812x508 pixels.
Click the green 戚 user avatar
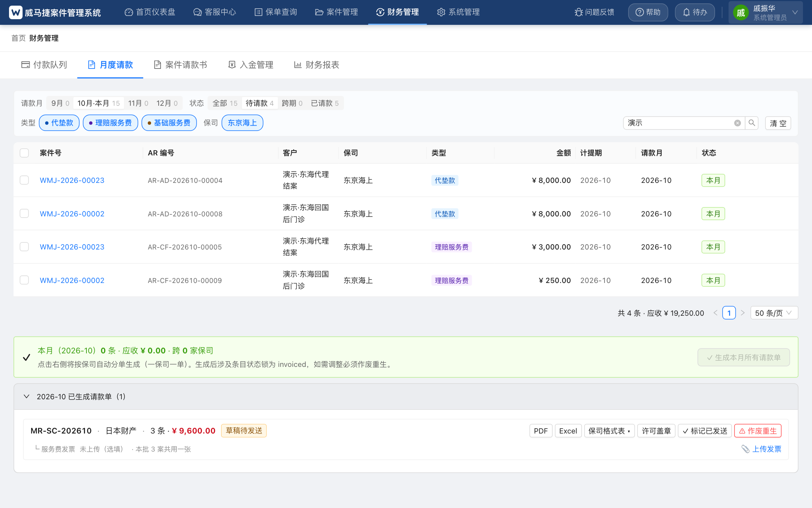tap(741, 13)
